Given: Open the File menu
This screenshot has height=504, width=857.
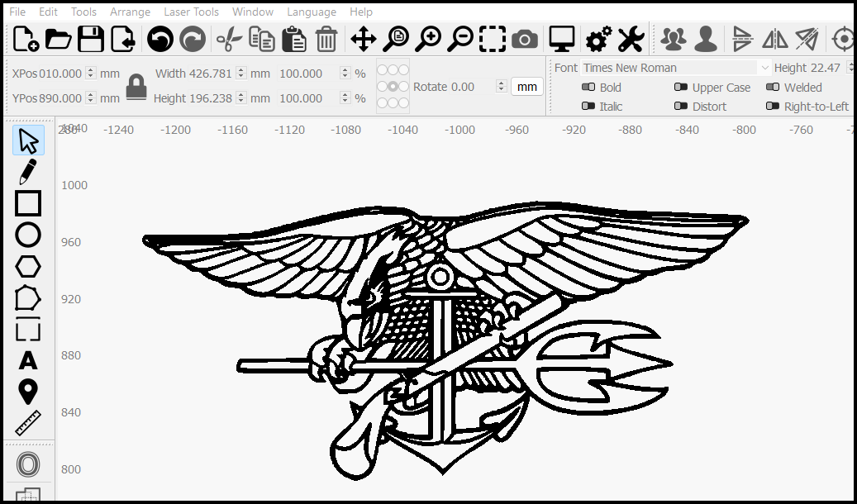Looking at the screenshot, I should coord(17,12).
